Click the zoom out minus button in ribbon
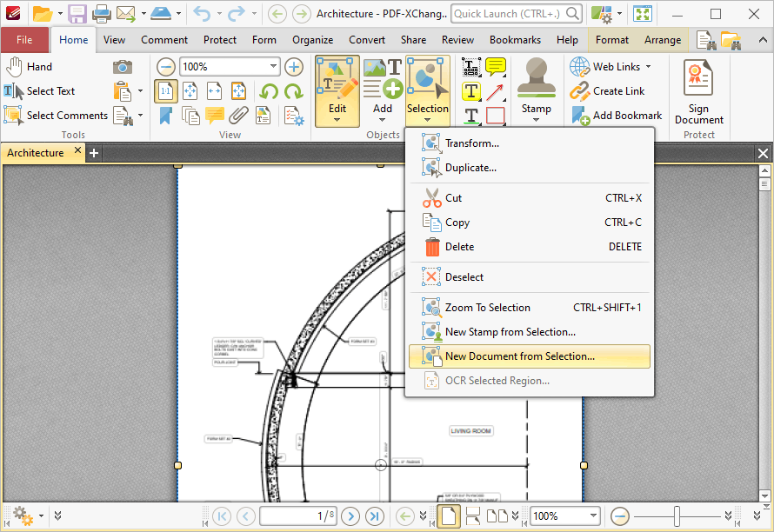The height and width of the screenshot is (532, 774). tap(166, 67)
